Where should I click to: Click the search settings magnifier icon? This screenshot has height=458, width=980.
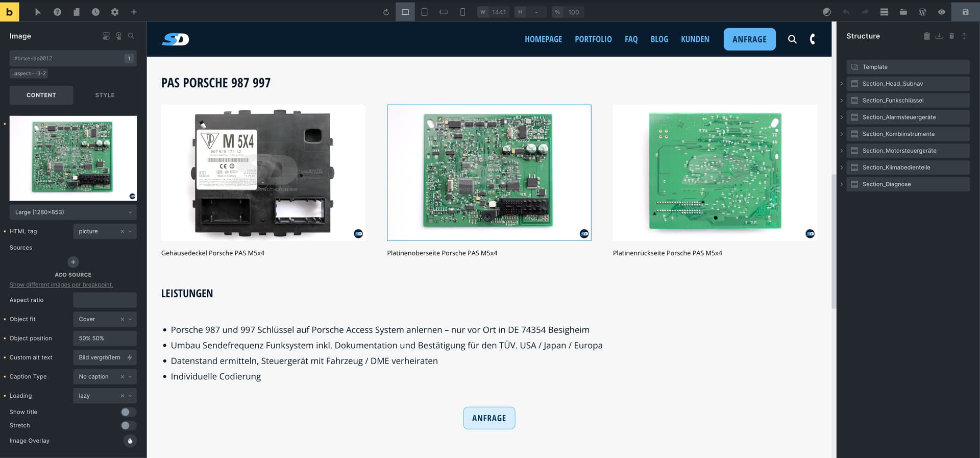click(x=131, y=36)
